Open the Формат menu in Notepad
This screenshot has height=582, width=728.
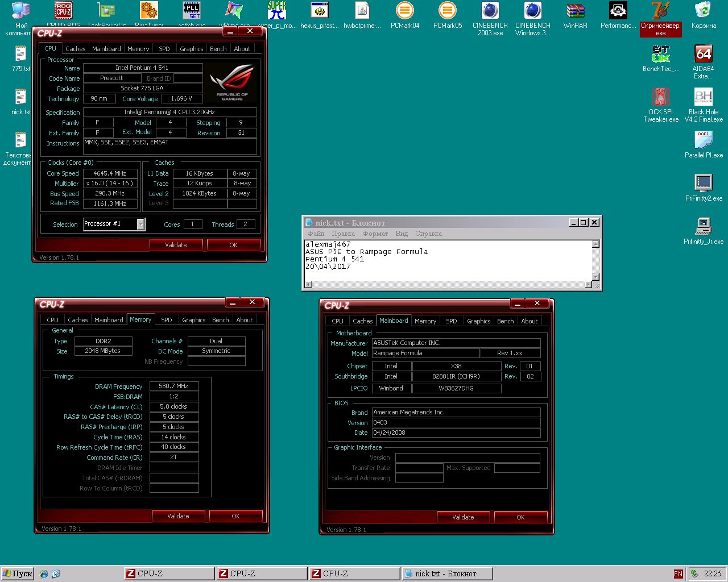[375, 234]
